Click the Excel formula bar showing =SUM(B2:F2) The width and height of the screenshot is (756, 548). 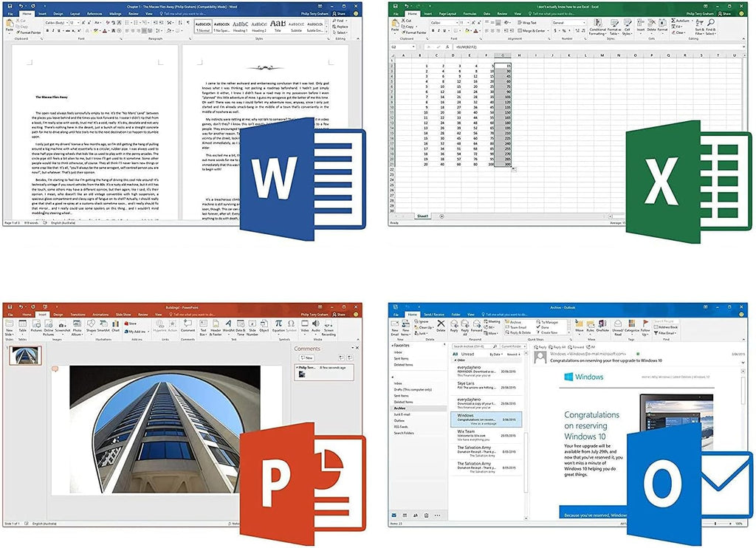598,47
